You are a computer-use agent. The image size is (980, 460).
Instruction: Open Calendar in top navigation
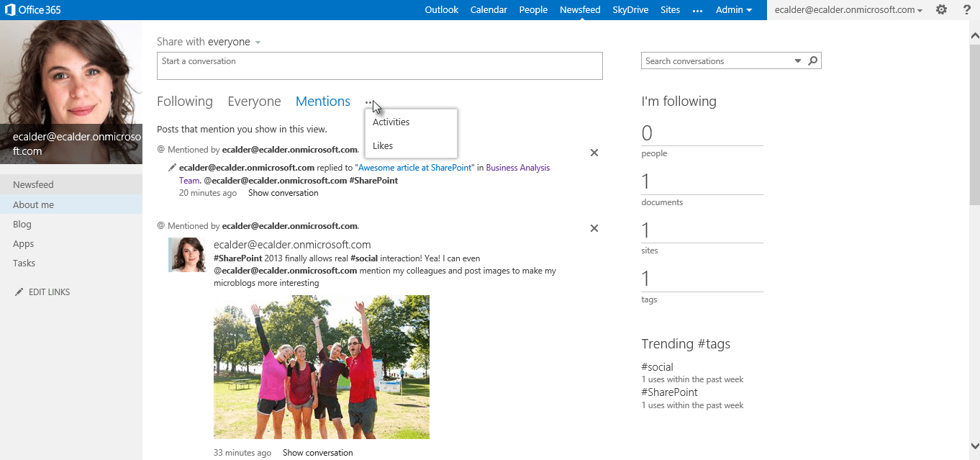tap(489, 10)
